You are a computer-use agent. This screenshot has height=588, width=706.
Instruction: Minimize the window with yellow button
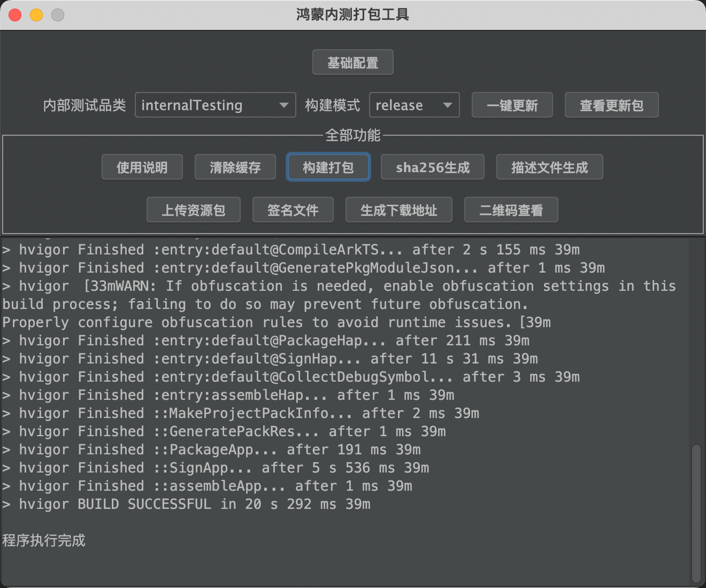click(x=36, y=15)
